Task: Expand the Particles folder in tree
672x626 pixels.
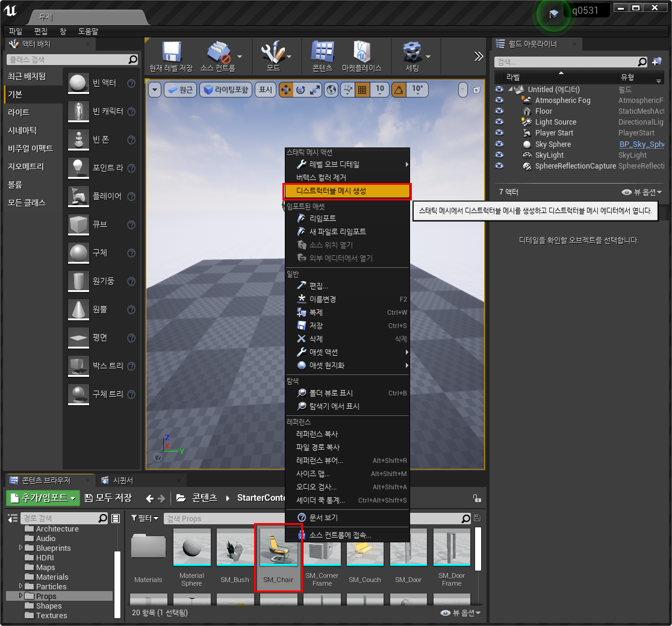Action: click(20, 586)
